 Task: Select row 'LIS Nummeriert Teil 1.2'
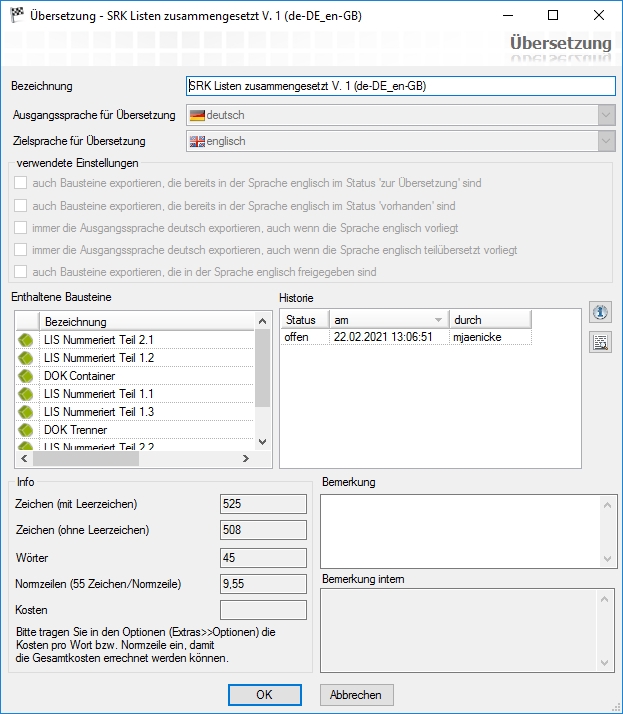[135, 358]
